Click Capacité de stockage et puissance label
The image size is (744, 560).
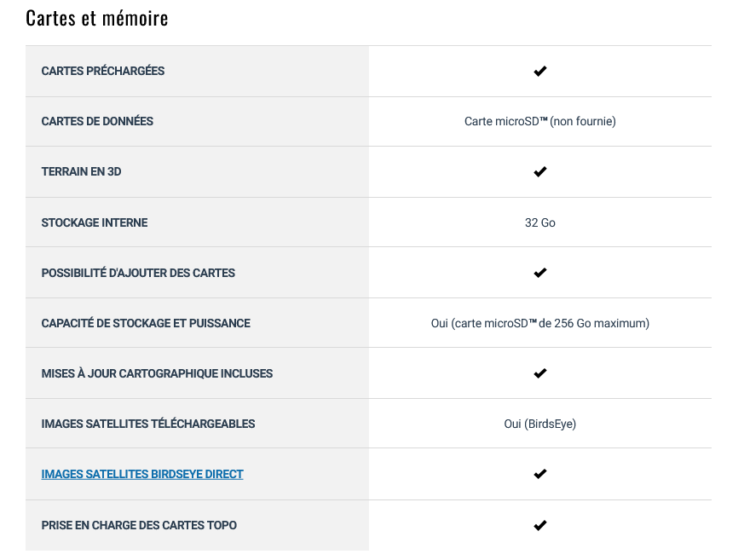146,323
